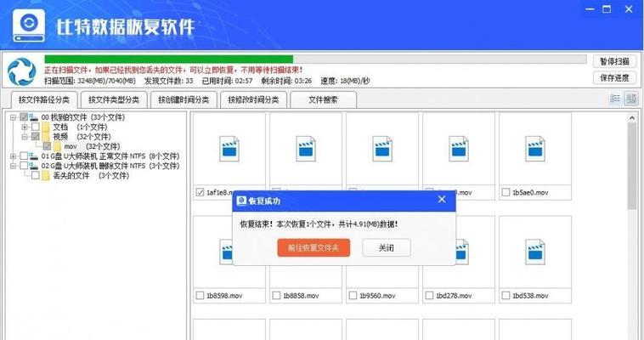This screenshot has height=340, width=644.
Task: Click drive icon of 00 找到的文件
Action: coord(34,117)
